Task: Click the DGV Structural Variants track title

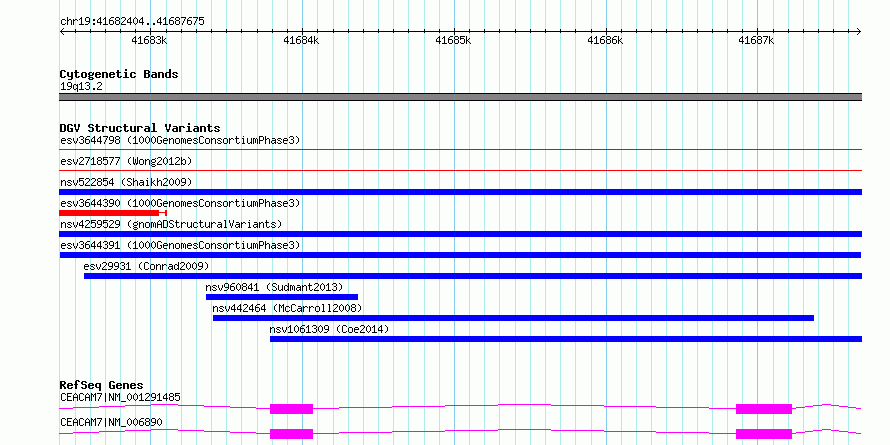Action: pyautogui.click(x=140, y=128)
